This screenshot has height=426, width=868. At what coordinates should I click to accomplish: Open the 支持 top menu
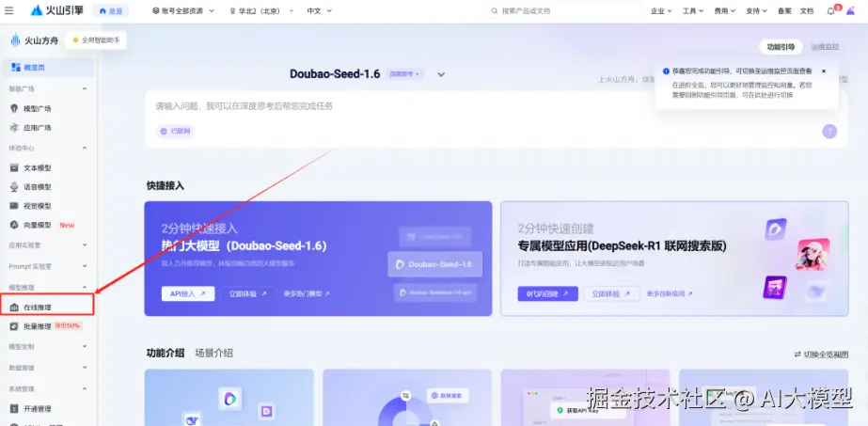(x=756, y=10)
